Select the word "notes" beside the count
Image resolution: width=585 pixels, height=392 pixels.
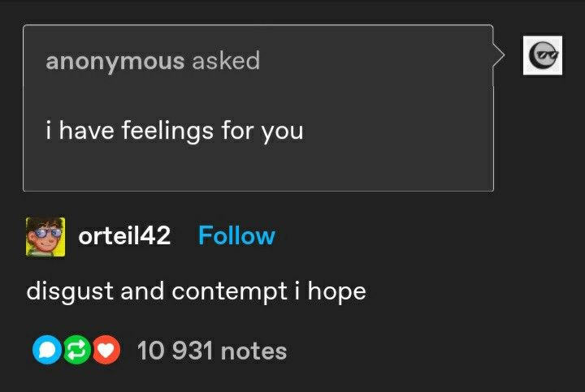[253, 351]
